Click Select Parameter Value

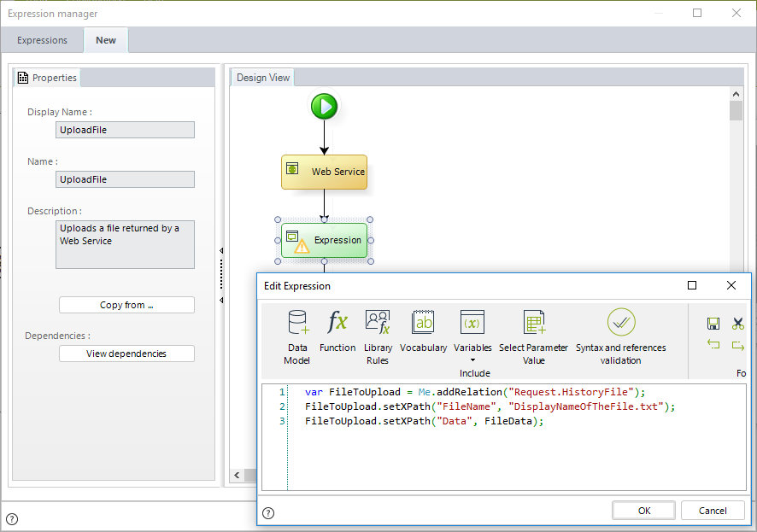coord(533,337)
